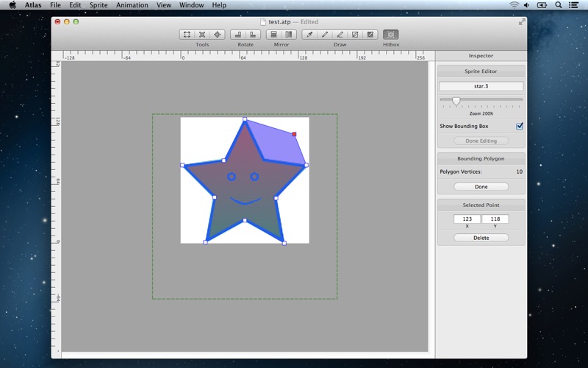Select the vertex at star's right arm tip
The width and height of the screenshot is (588, 368).
[x=306, y=165]
